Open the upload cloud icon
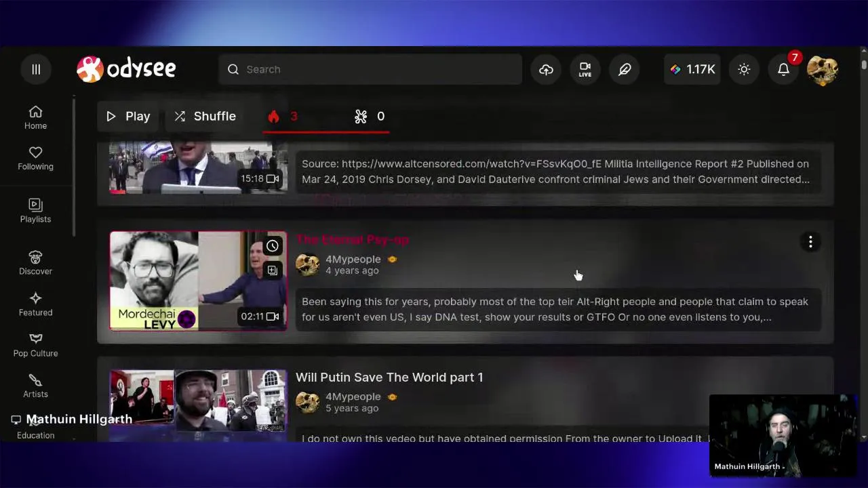This screenshot has height=488, width=868. (x=546, y=69)
